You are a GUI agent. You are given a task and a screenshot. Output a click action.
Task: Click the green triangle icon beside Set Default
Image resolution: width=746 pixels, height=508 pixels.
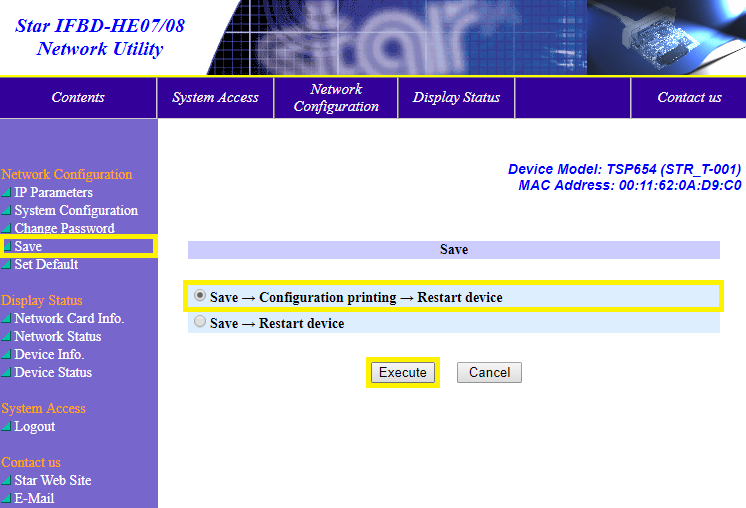tap(6, 264)
